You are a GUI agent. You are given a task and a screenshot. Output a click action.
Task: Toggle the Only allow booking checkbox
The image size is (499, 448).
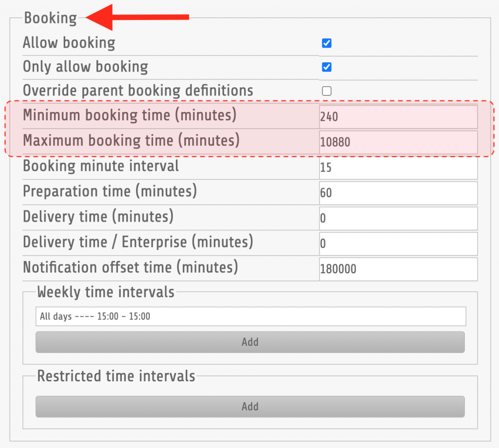326,67
